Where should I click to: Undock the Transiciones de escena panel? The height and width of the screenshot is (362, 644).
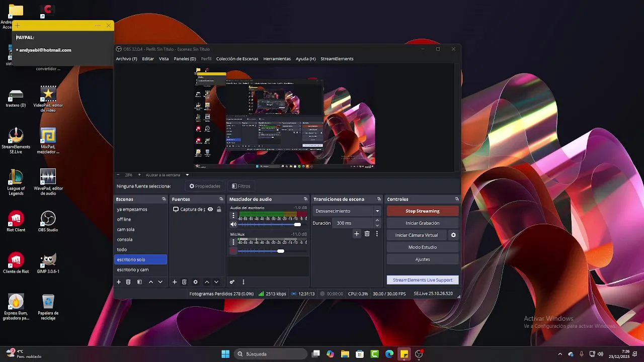pos(379,199)
